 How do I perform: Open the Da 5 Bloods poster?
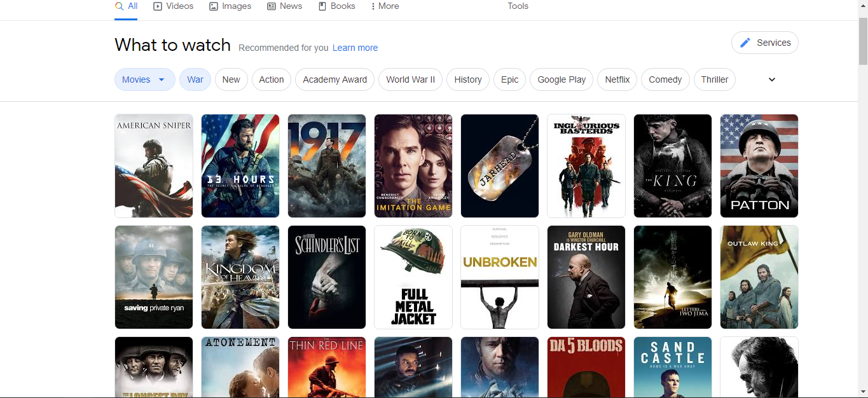[586, 367]
